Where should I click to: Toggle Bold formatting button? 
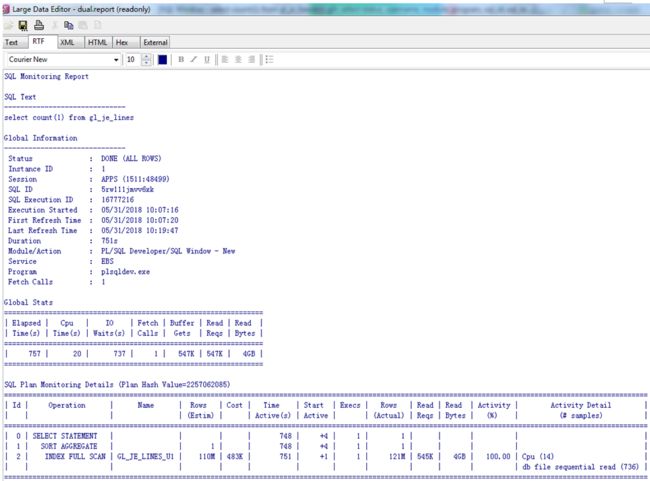click(181, 60)
